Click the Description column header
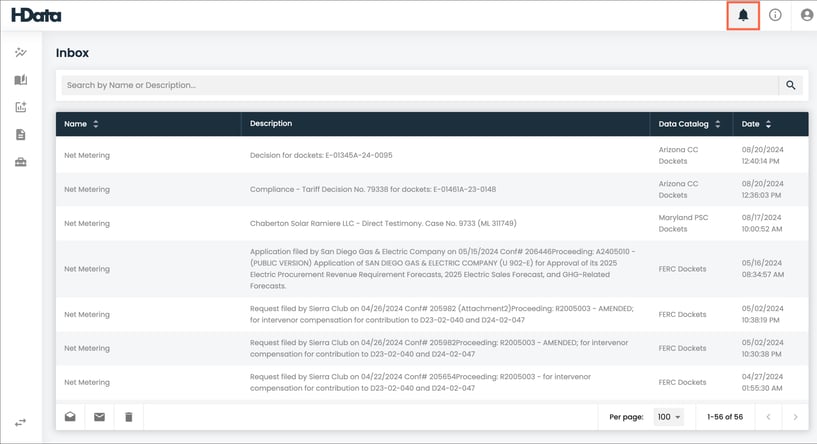The height and width of the screenshot is (444, 817). (x=271, y=124)
